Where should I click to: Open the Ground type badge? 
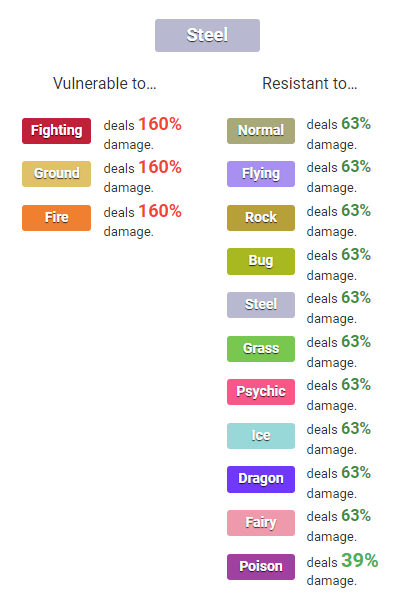pos(56,174)
